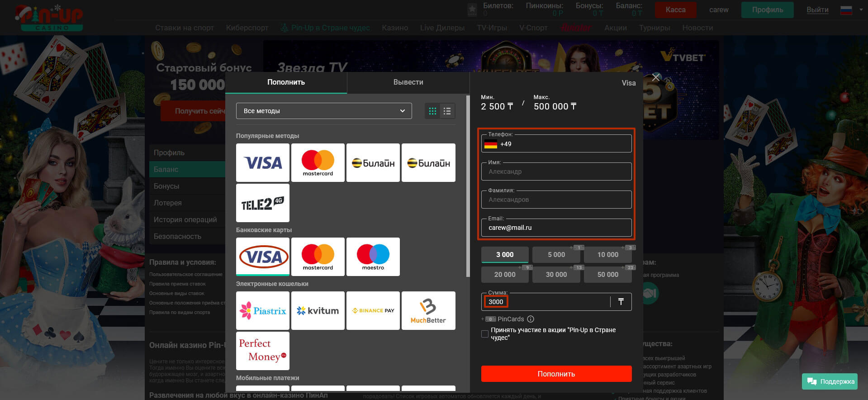This screenshot has height=400, width=868.
Task: Click the red Касса button
Action: (675, 10)
